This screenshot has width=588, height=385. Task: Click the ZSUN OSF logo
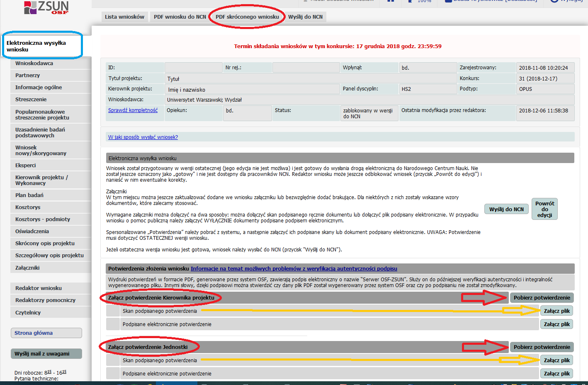tap(46, 7)
